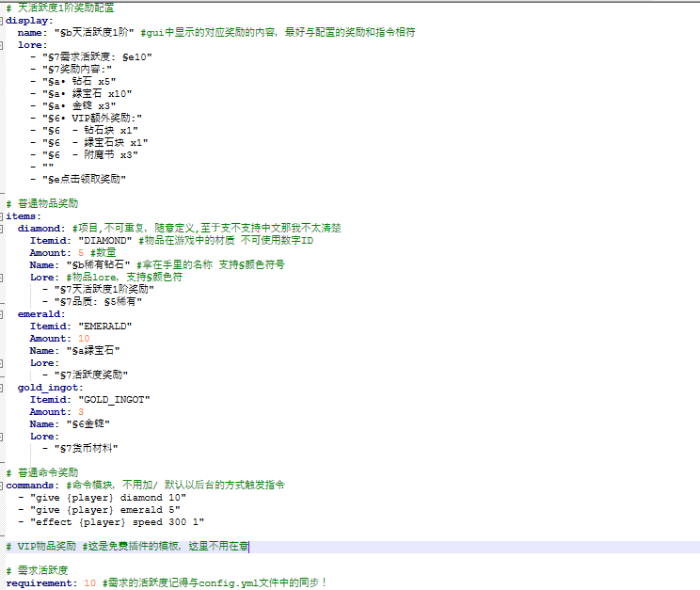Fold the emerald Lore block
700x590 pixels.
tap(3, 362)
